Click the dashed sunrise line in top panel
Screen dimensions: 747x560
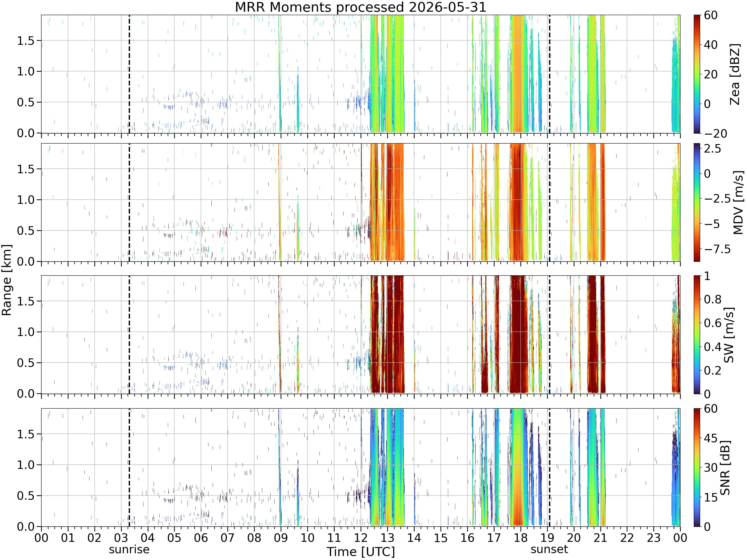pyautogui.click(x=129, y=74)
